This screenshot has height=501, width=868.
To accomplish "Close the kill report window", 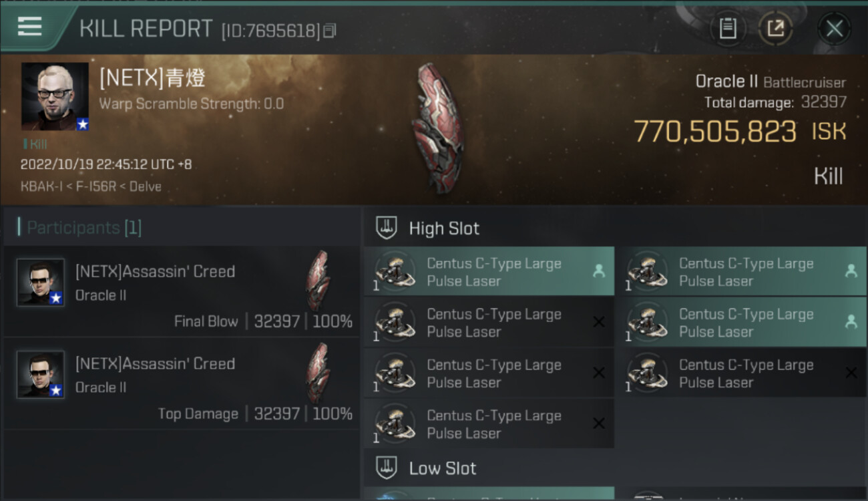I will click(834, 29).
